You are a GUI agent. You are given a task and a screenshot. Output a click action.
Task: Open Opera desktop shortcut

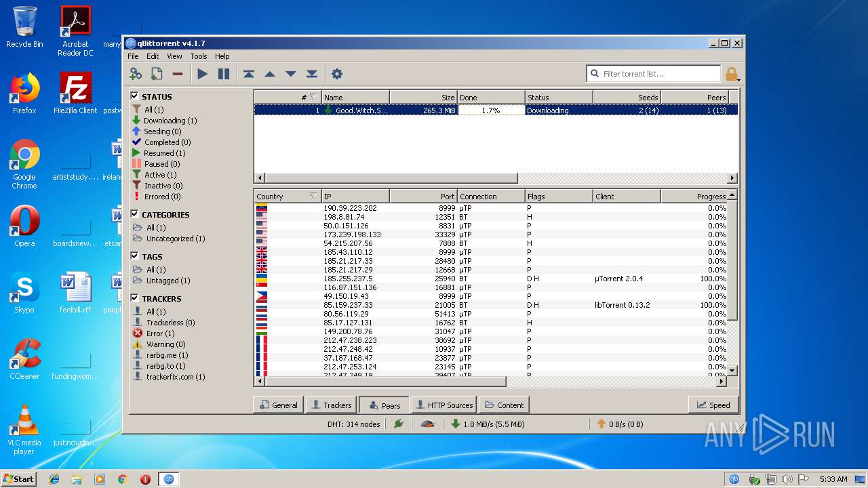[24, 227]
